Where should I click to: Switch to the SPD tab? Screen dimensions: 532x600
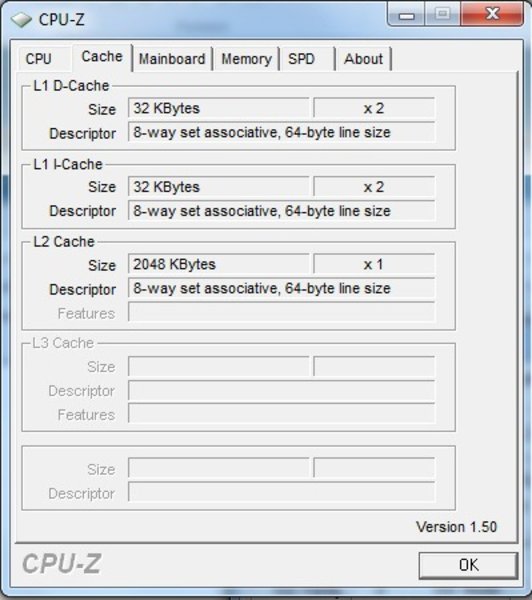[x=302, y=59]
